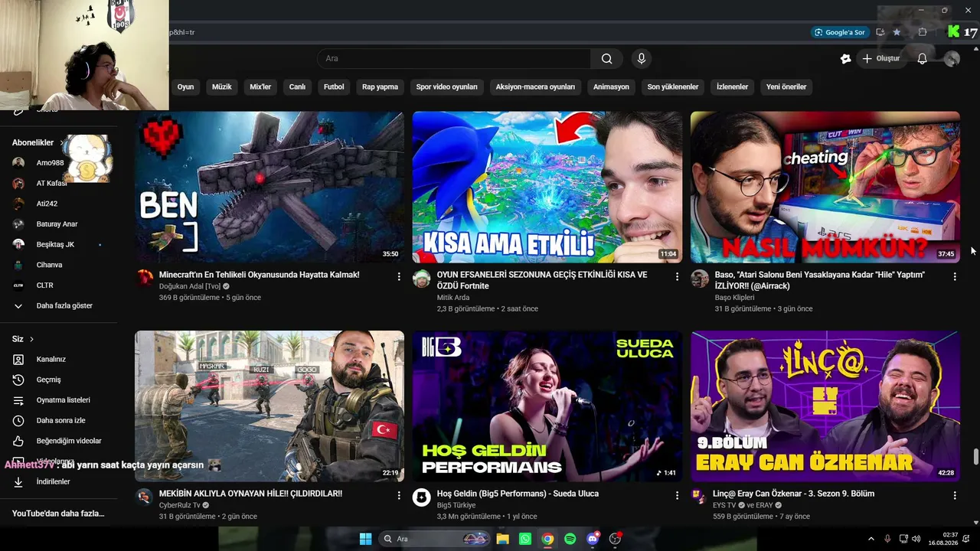Select the Futbol filter chip
The width and height of the screenshot is (980, 551).
point(334,87)
